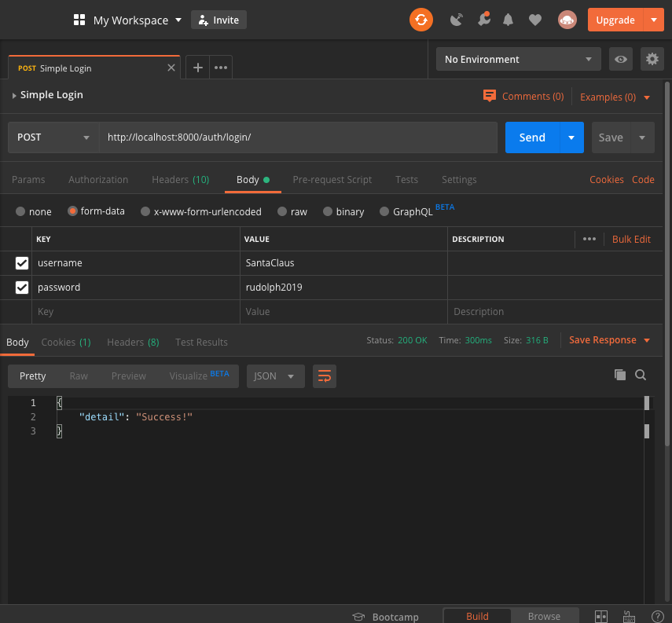
Task: Uncheck the username parameter checkbox
Action: pos(21,262)
